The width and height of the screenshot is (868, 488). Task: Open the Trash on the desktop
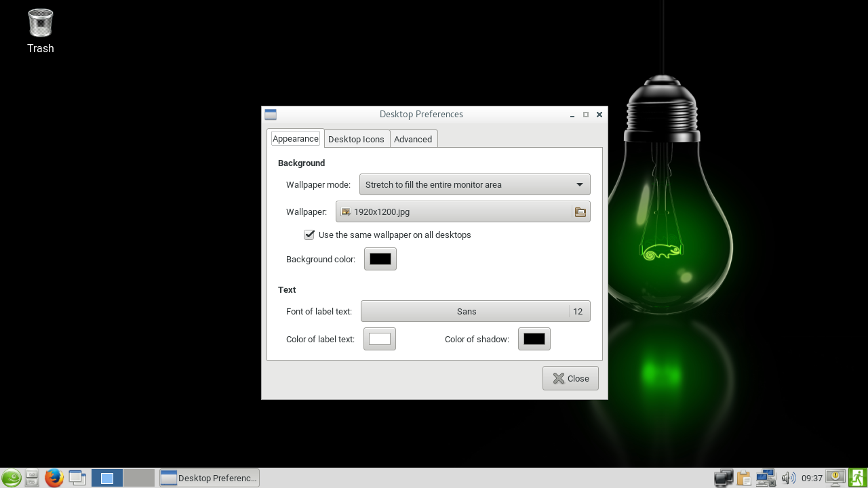coord(41,24)
